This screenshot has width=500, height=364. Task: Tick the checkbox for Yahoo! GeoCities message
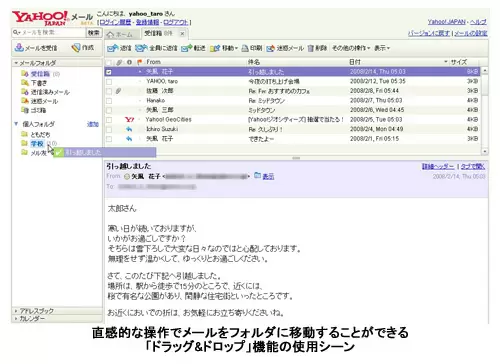point(109,120)
